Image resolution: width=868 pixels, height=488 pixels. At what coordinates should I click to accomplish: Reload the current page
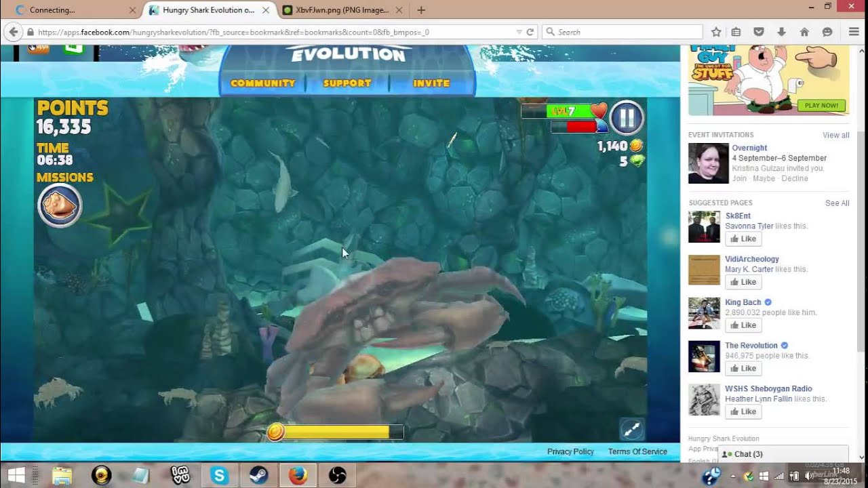click(530, 32)
